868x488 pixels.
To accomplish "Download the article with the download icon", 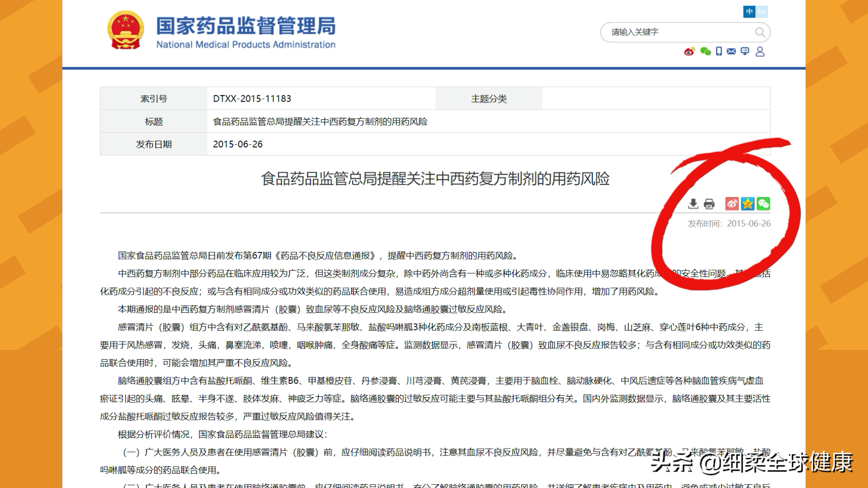I will 693,204.
